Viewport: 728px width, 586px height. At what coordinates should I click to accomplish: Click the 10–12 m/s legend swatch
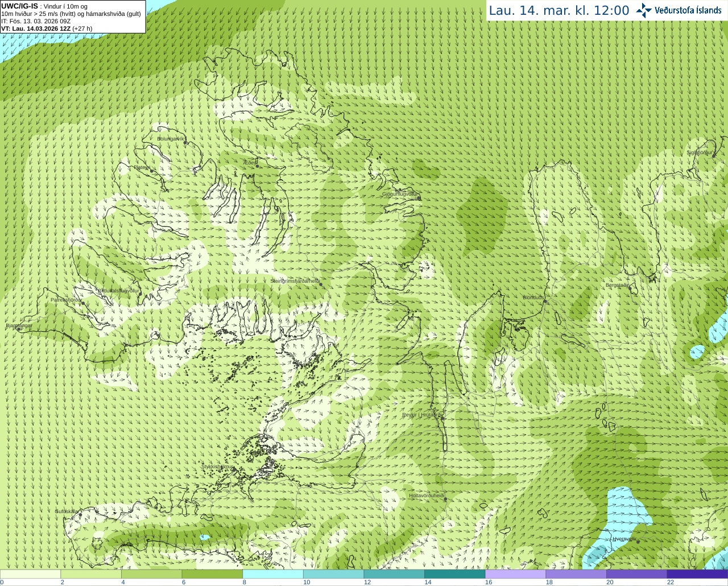(x=334, y=574)
